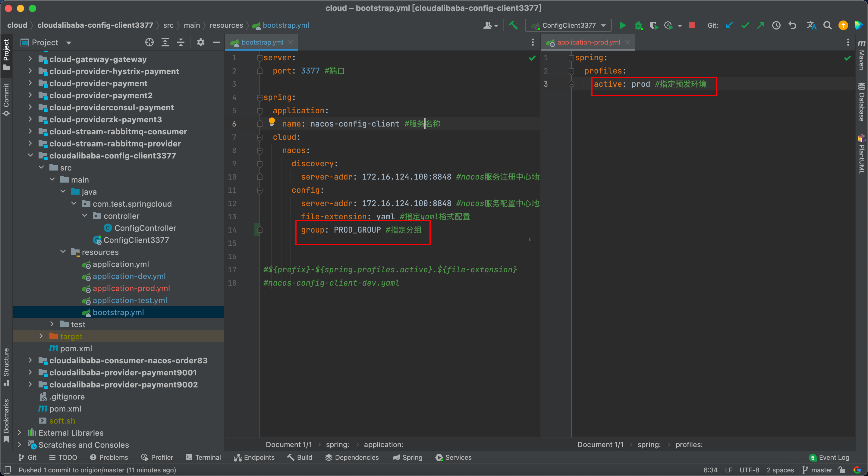Expand External Libraries node
Image resolution: width=868 pixels, height=476 pixels.
19,432
